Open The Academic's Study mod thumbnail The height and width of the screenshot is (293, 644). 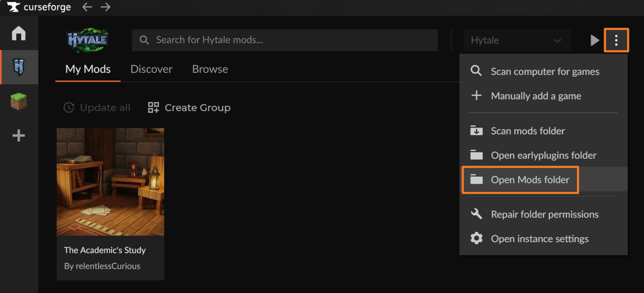point(110,182)
